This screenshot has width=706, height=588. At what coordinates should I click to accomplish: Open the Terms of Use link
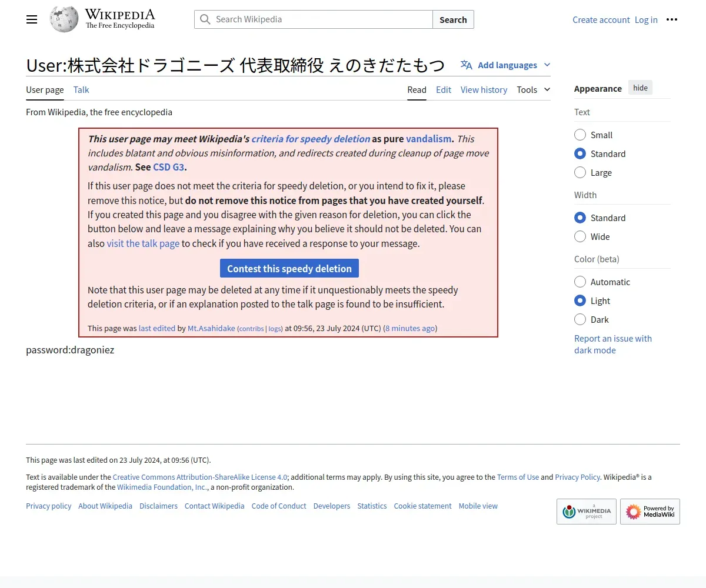tap(518, 477)
